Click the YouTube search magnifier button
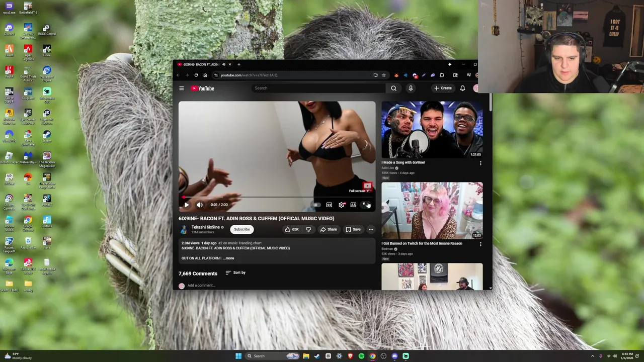This screenshot has width=644, height=362. point(393,88)
